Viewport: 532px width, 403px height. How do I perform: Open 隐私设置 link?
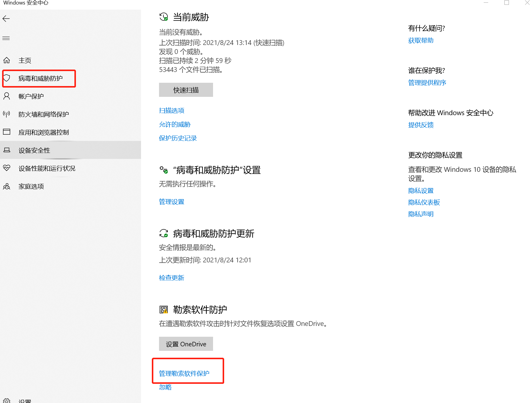point(421,190)
